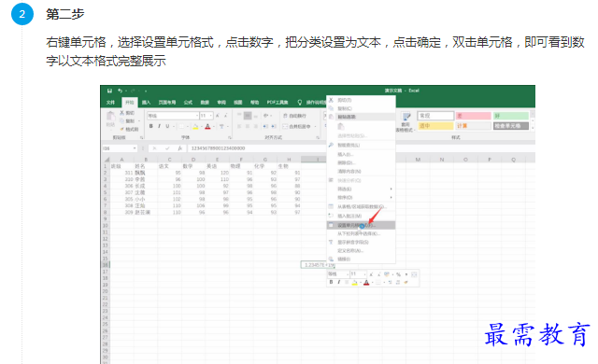Toggle Bold in the floating mini toolbar
This screenshot has width=598, height=364.
pyautogui.click(x=331, y=282)
